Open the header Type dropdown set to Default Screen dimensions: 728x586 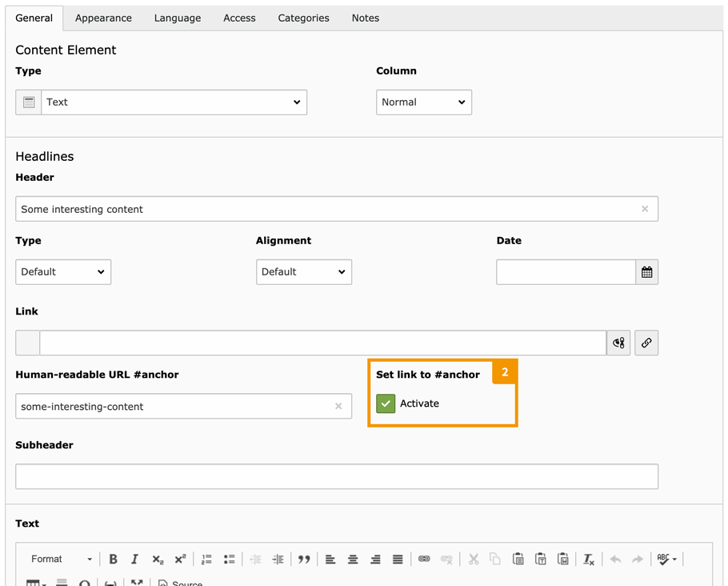[63, 272]
